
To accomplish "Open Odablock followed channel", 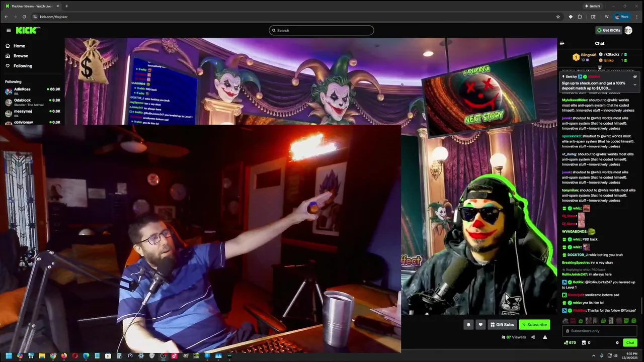I will (32, 102).
